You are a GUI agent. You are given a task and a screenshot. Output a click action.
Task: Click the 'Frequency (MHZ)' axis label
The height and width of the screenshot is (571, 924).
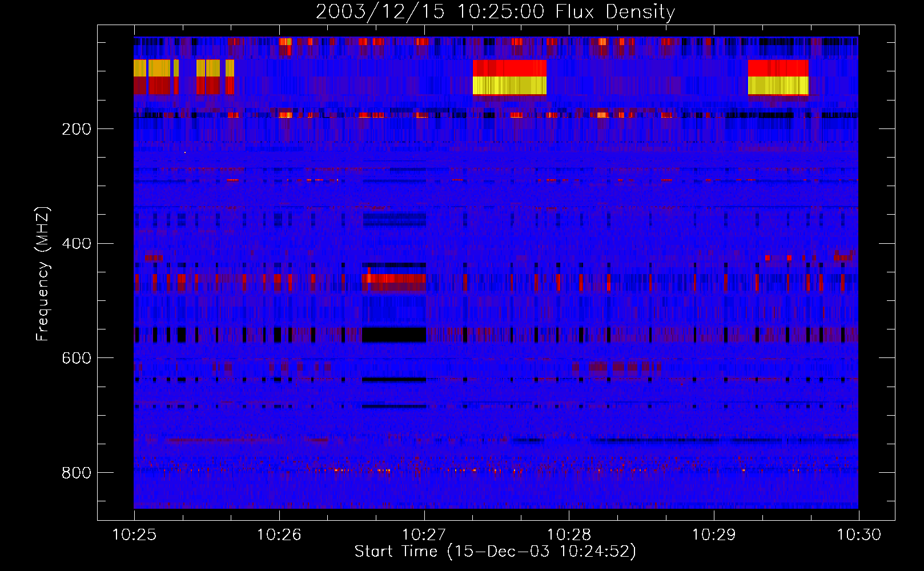click(43, 274)
